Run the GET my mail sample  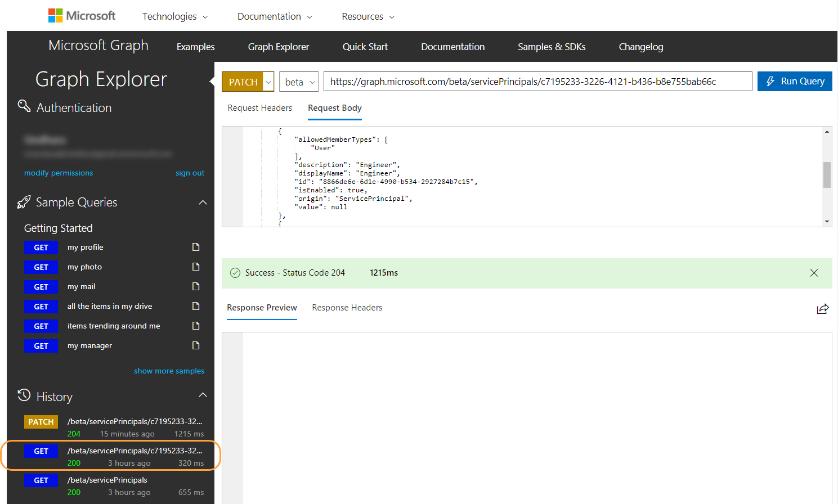click(41, 287)
